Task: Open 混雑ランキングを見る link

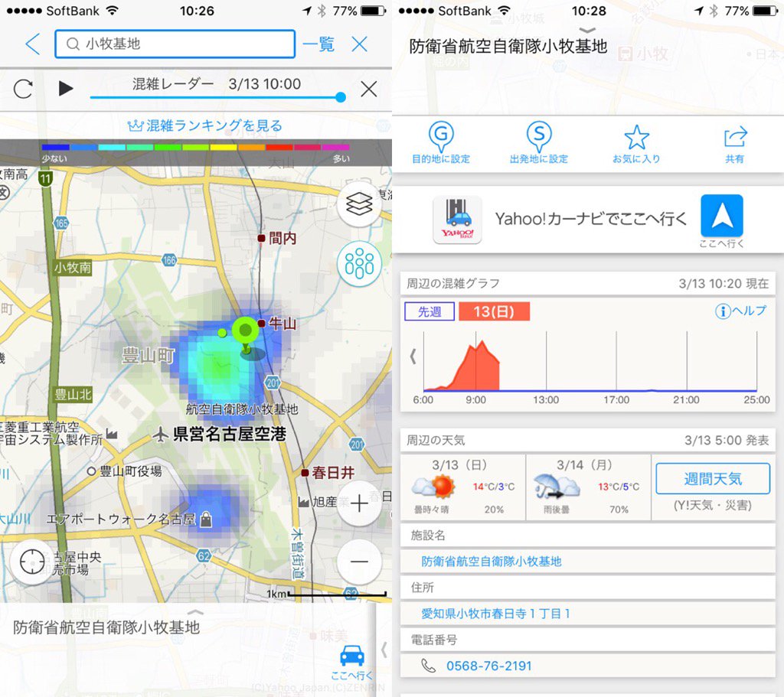Action: click(205, 125)
